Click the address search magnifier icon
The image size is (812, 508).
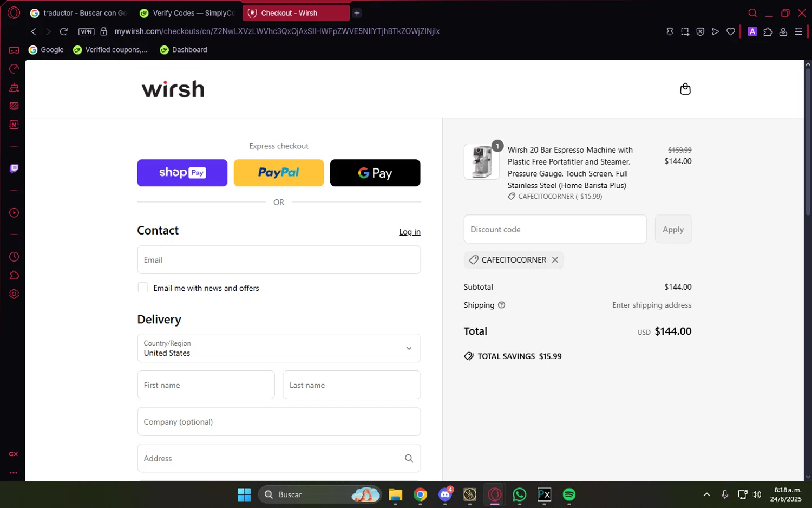pyautogui.click(x=409, y=458)
